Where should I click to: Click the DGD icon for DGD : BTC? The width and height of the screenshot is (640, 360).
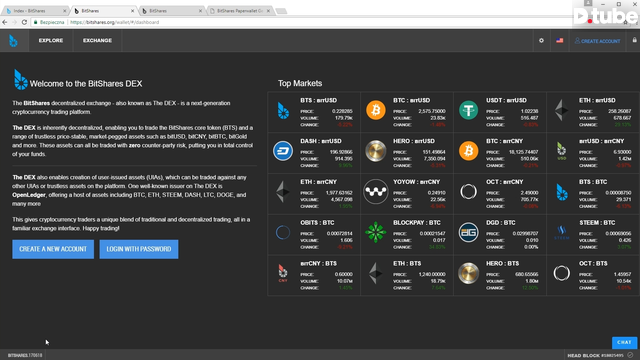click(468, 232)
